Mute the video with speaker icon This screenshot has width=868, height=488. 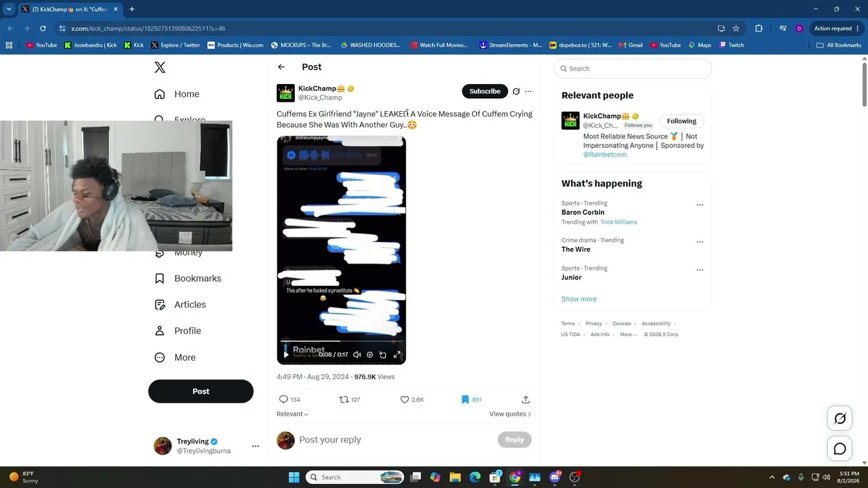[357, 354]
